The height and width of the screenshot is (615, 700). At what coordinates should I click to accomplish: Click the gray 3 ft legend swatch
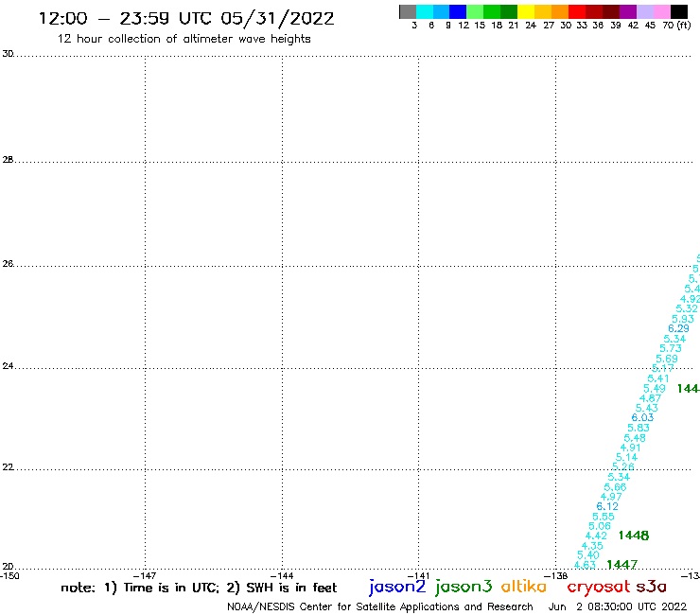coord(408,12)
